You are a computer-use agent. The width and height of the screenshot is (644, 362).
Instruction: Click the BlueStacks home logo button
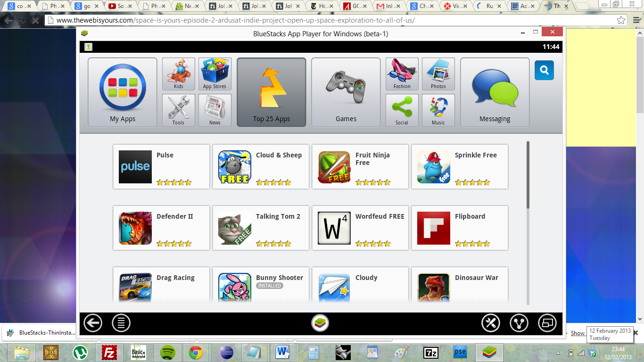point(321,323)
